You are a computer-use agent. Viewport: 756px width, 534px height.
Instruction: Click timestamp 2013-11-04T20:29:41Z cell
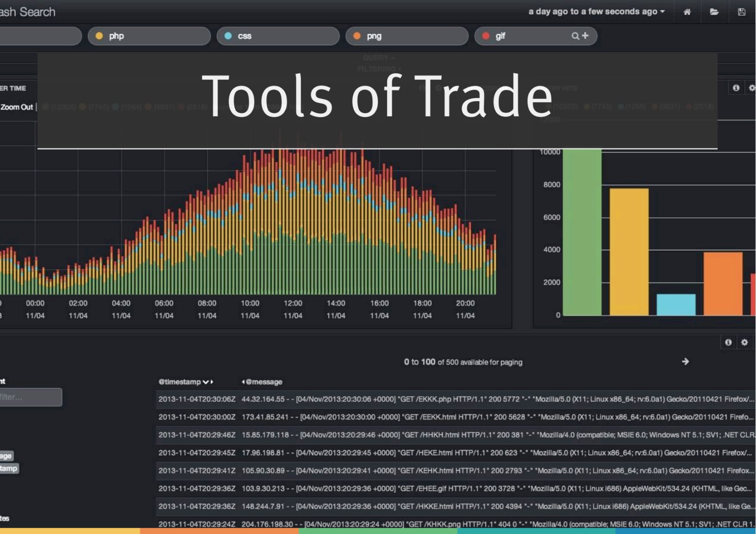pos(197,471)
